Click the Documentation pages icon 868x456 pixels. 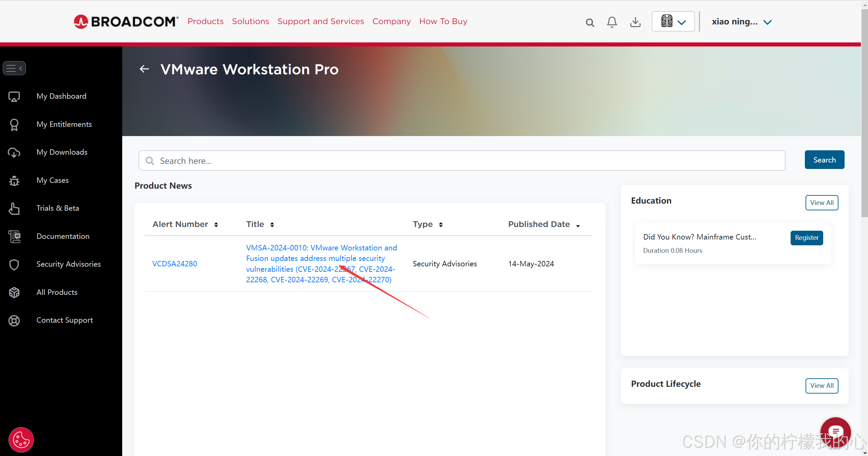click(14, 237)
